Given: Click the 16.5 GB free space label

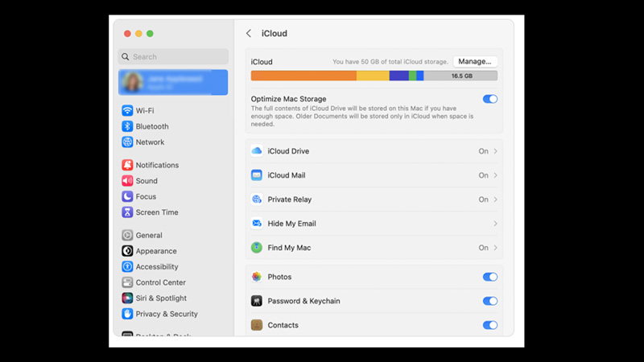Looking at the screenshot, I should (461, 76).
